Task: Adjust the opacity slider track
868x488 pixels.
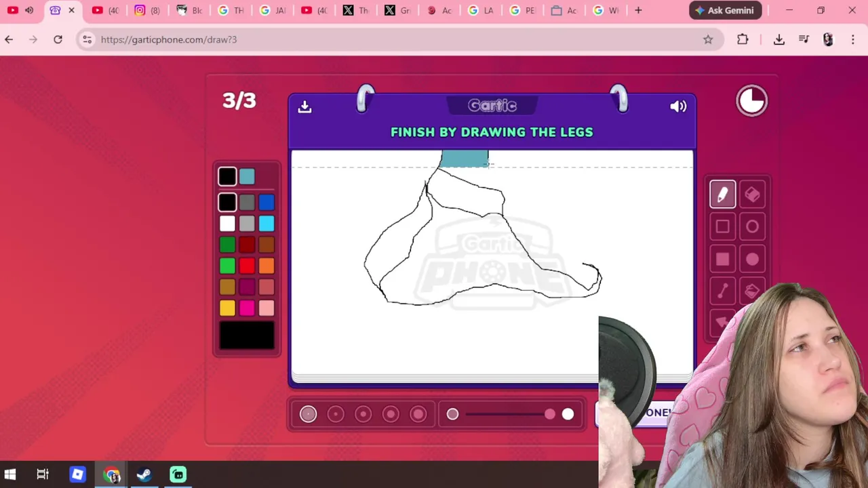Action: tap(510, 414)
